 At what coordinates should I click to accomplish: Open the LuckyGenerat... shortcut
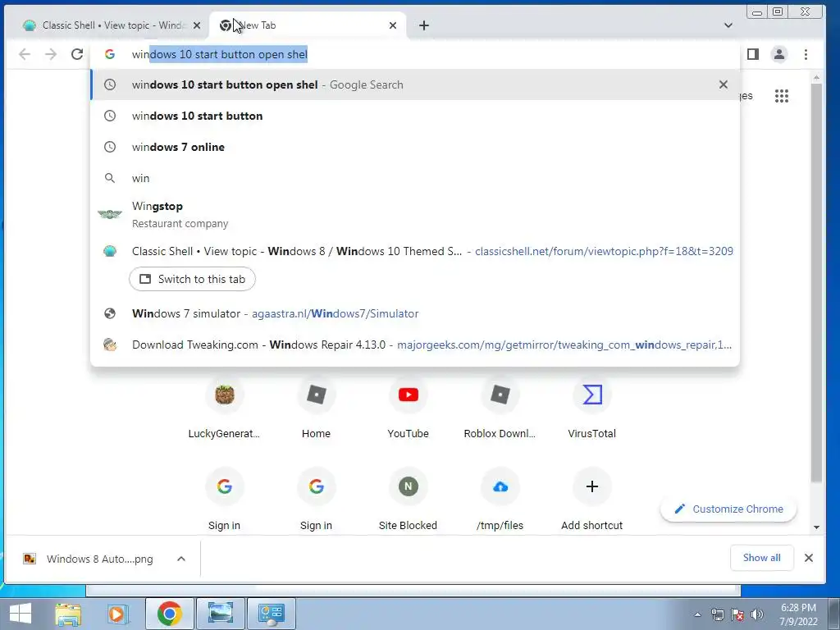coord(225,406)
